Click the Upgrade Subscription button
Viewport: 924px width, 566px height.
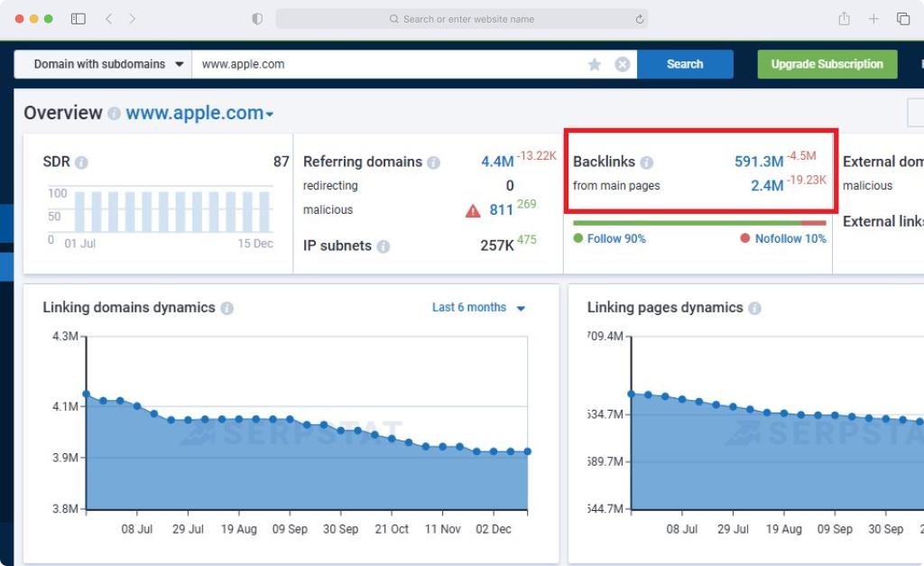point(827,64)
